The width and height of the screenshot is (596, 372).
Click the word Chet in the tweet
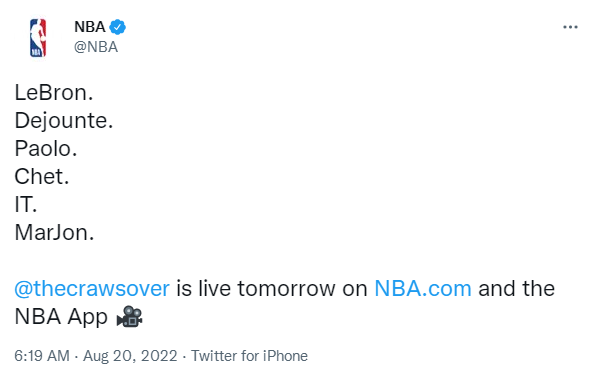click(x=39, y=177)
